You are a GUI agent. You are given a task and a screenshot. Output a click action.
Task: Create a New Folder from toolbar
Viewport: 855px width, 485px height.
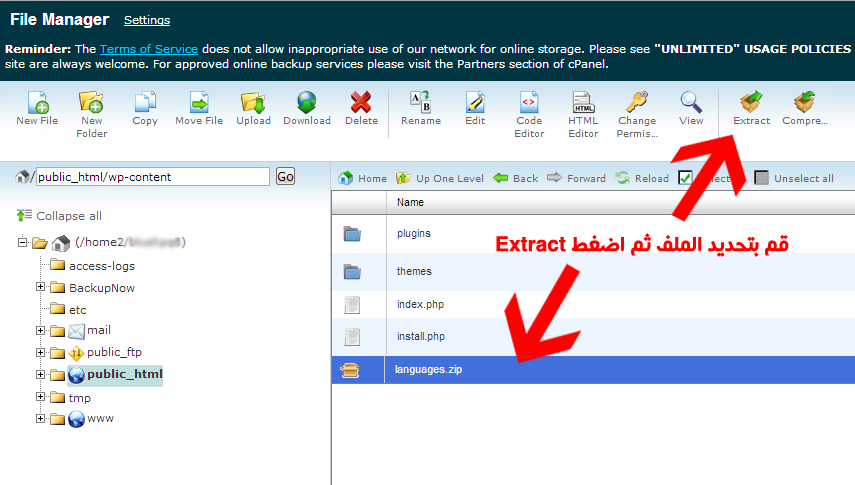coord(91,103)
